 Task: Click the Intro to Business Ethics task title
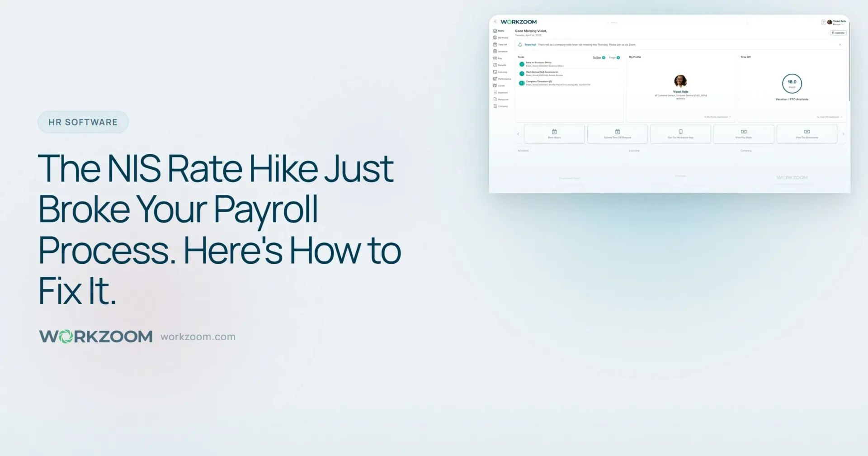pyautogui.click(x=539, y=62)
